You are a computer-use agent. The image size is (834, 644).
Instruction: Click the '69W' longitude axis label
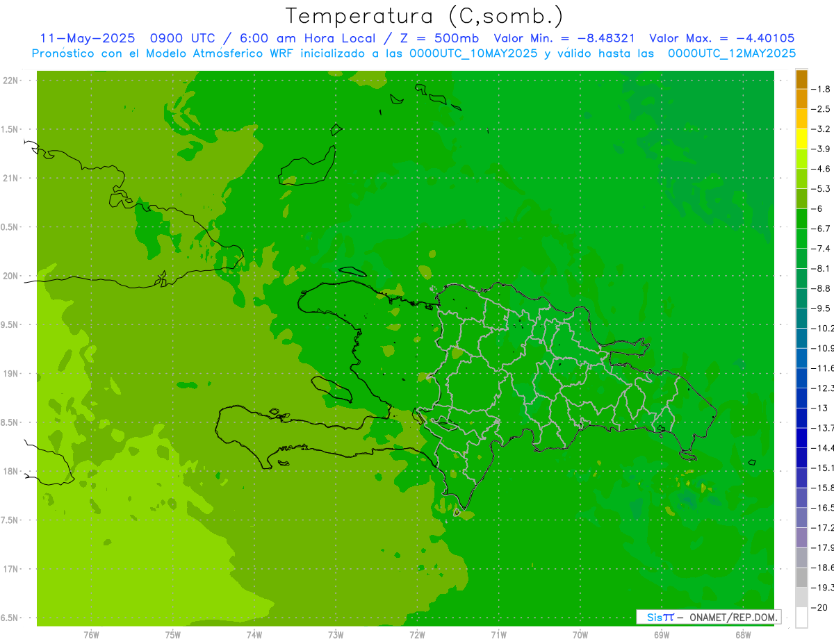click(x=661, y=635)
